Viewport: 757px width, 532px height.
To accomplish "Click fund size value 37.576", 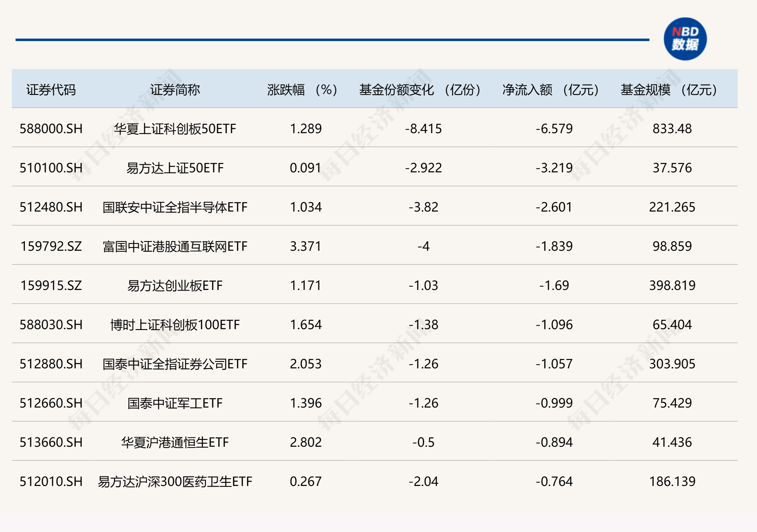I will click(x=672, y=168).
